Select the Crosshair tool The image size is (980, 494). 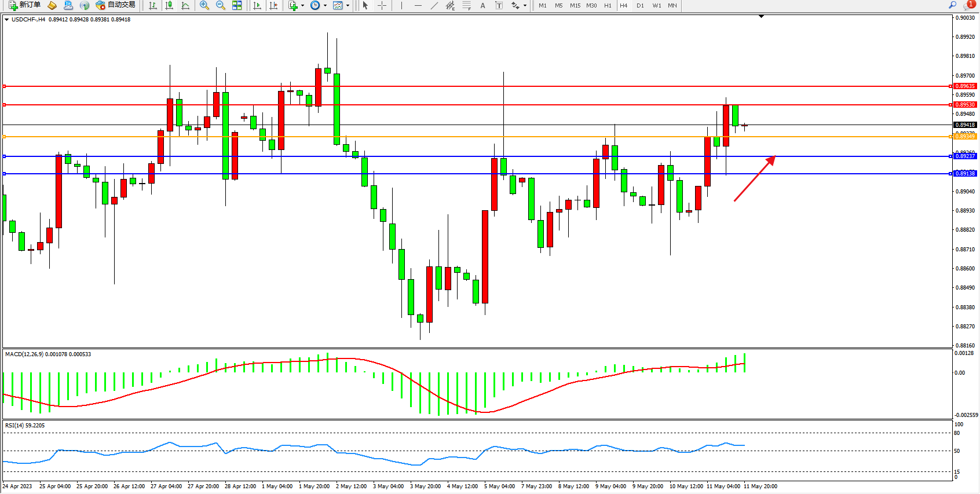(x=382, y=5)
